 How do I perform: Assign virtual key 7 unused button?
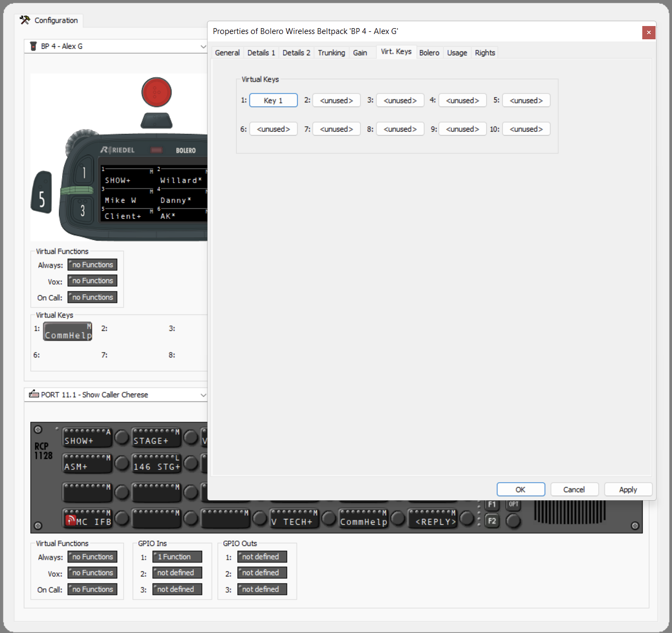click(x=337, y=129)
